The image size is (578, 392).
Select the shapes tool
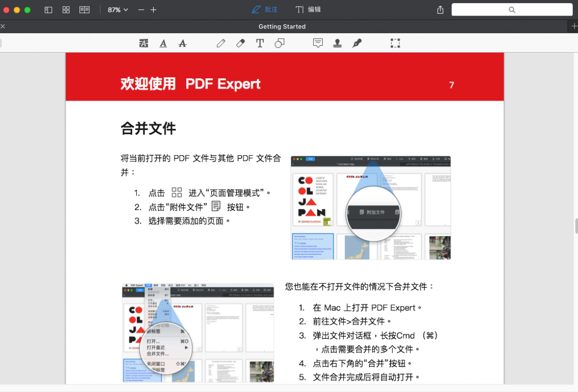pos(279,43)
